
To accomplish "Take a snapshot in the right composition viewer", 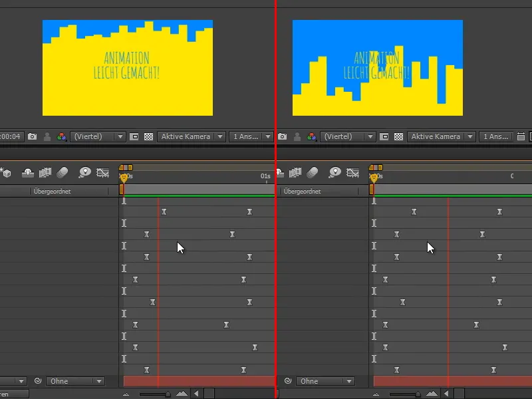I will 282,136.
